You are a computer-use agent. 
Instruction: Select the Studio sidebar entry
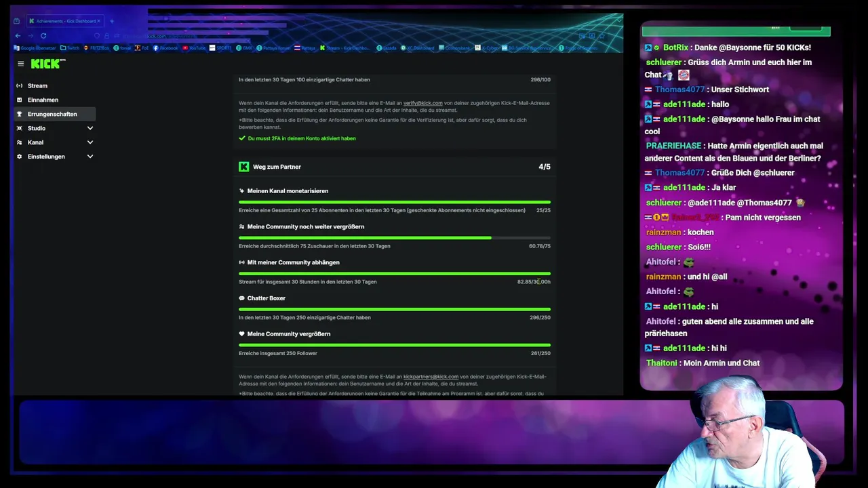(54, 129)
